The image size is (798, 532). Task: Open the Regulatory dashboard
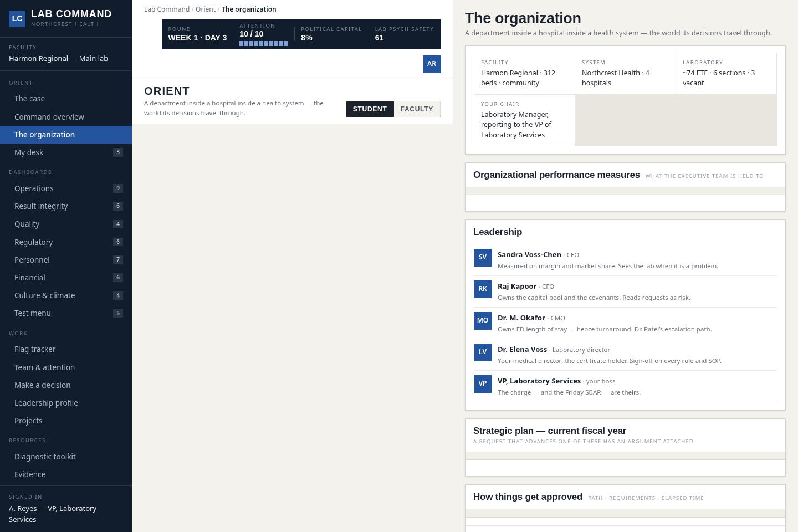tap(66, 242)
